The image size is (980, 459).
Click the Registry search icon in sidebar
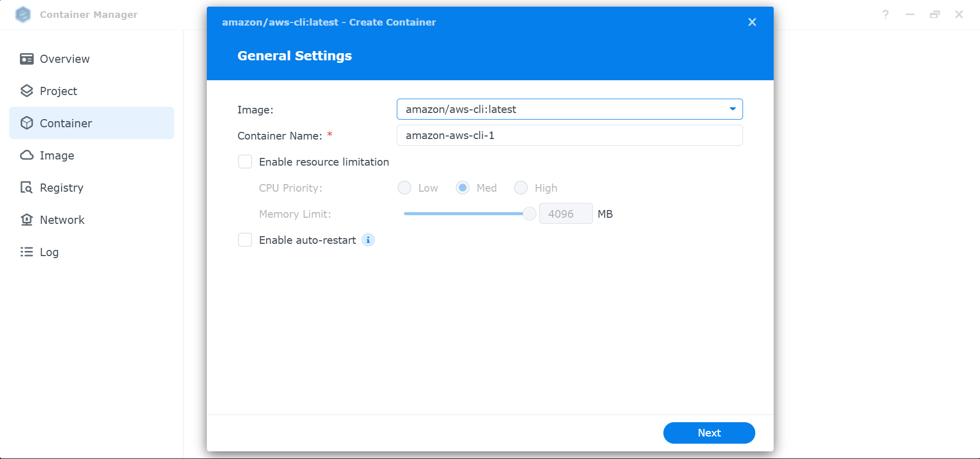click(27, 188)
